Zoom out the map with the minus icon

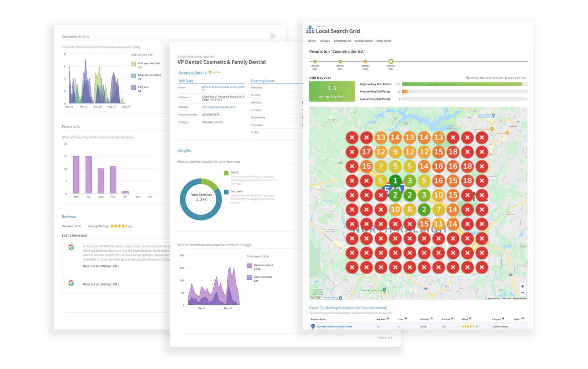522,293
